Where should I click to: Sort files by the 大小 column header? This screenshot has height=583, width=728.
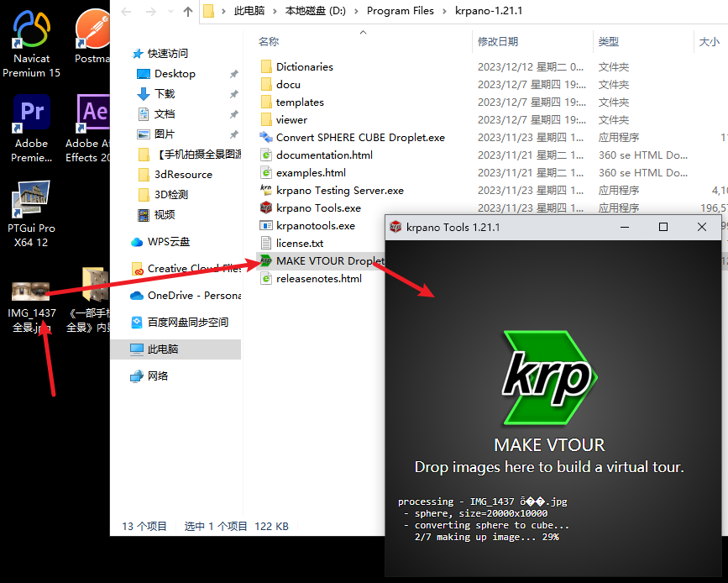pyautogui.click(x=710, y=42)
